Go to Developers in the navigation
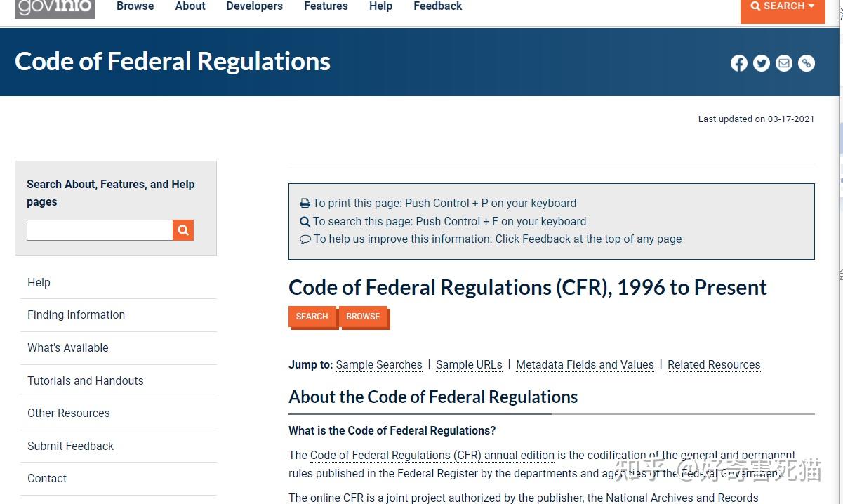The width and height of the screenshot is (843, 504). [x=254, y=6]
